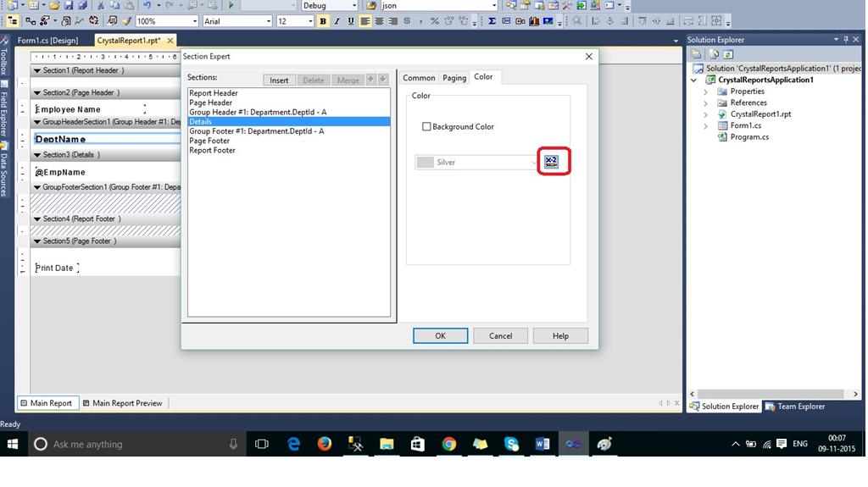The image size is (868, 487).
Task: Expand the Properties node in Solution Explorer
Action: click(x=706, y=91)
